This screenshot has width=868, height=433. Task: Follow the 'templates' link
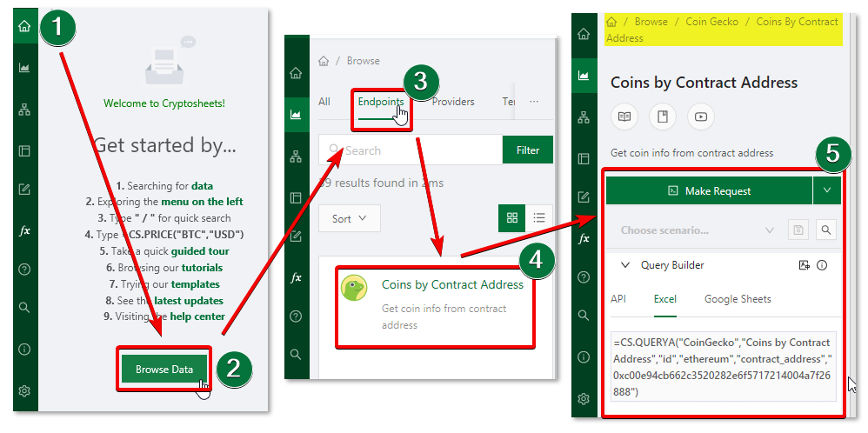click(196, 284)
